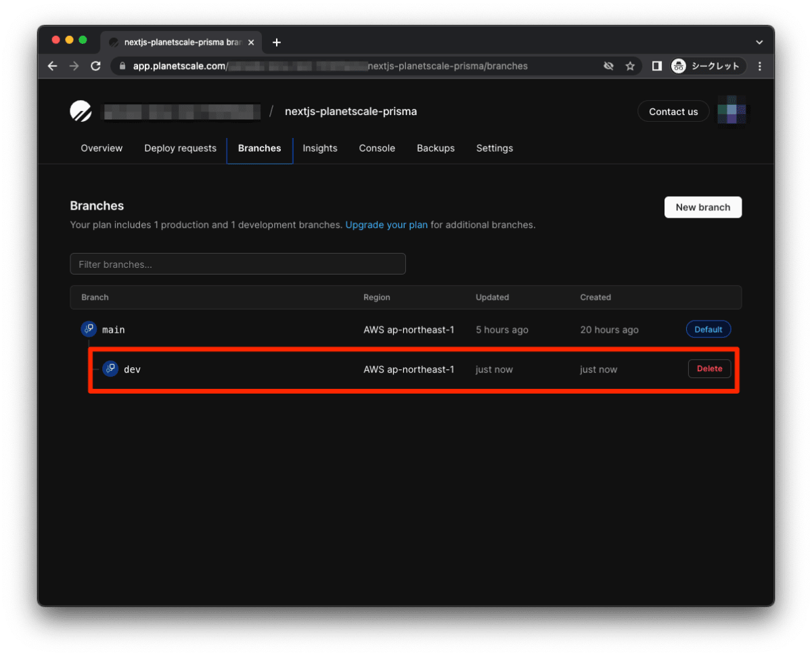The image size is (812, 656).
Task: Select the Branches tab
Action: 260,148
